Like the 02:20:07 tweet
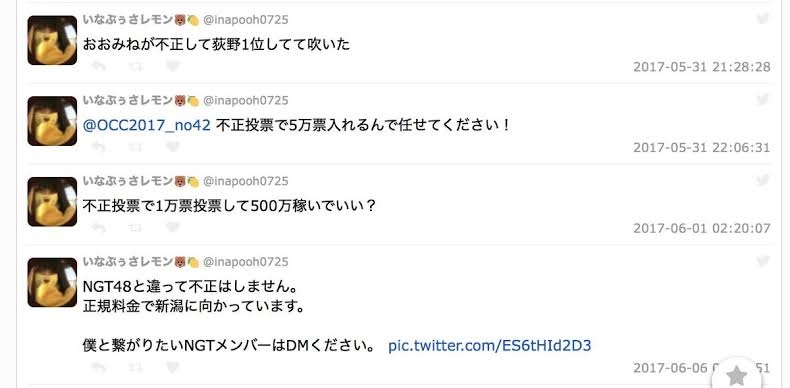The width and height of the screenshot is (790, 388). (173, 228)
